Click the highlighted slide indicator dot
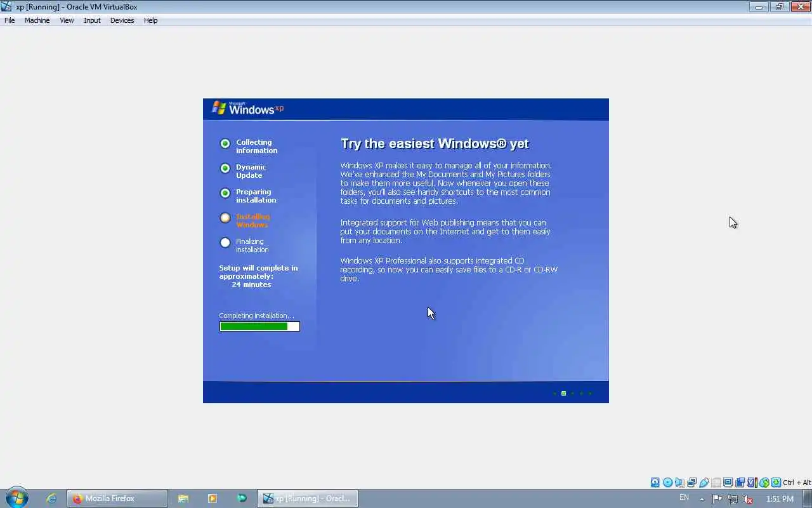Viewport: 812px width, 508px height. [x=563, y=394]
